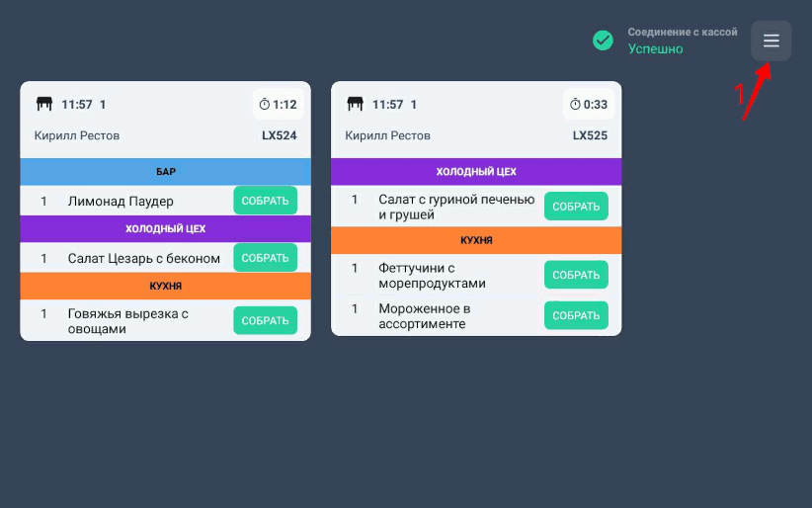Click the 0:33 stopwatch timer badge
The width and height of the screenshot is (812, 508).
click(589, 104)
